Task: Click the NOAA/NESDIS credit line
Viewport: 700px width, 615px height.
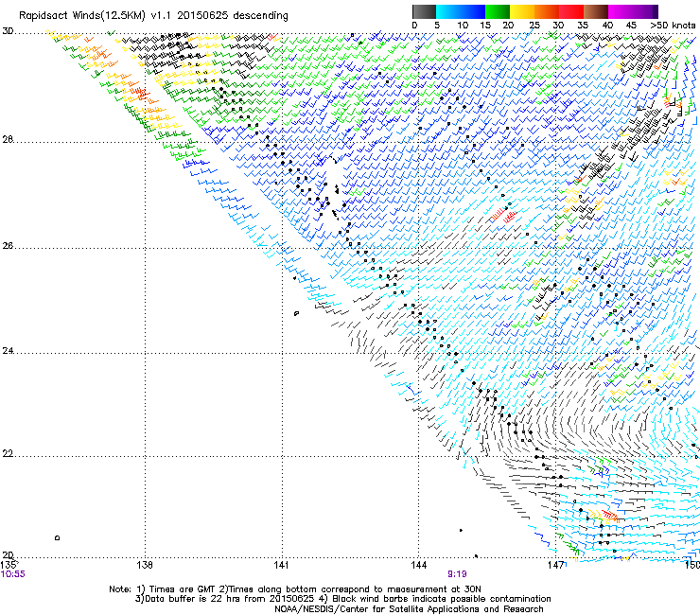Action: [x=409, y=609]
